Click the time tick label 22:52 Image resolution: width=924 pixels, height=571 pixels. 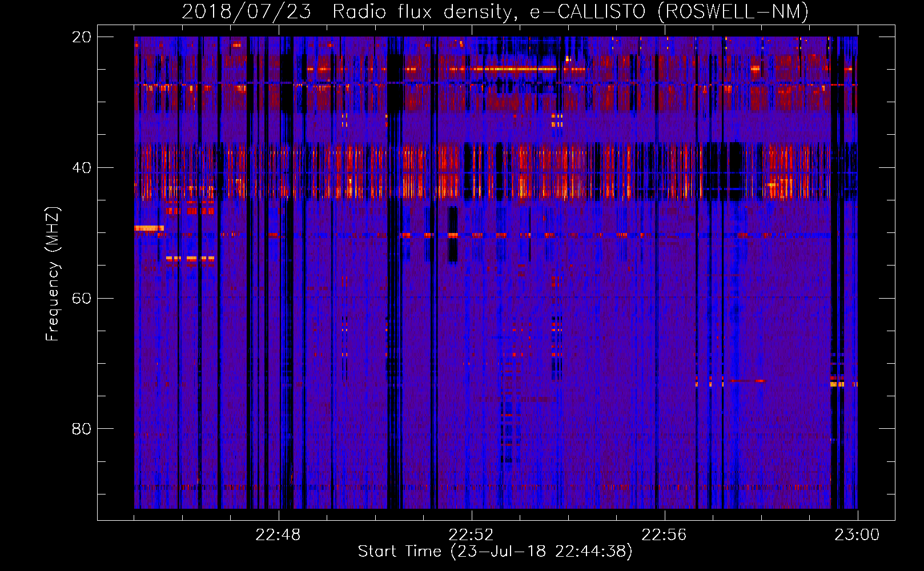pyautogui.click(x=471, y=535)
